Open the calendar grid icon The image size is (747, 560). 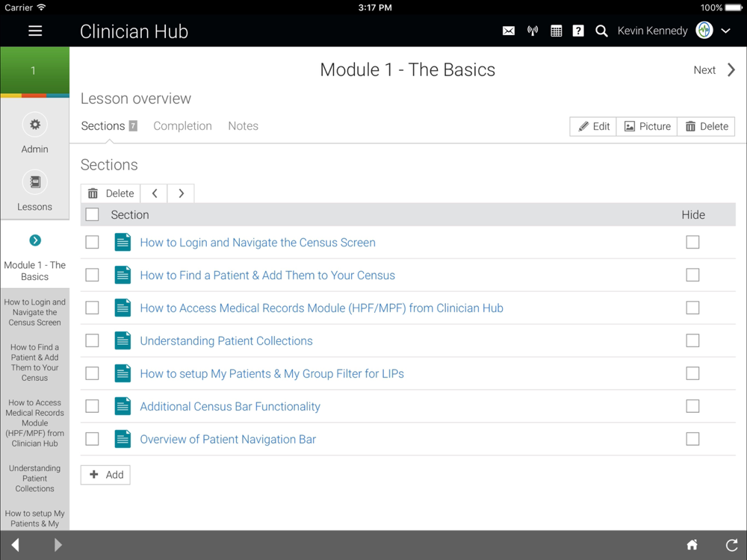(x=556, y=31)
